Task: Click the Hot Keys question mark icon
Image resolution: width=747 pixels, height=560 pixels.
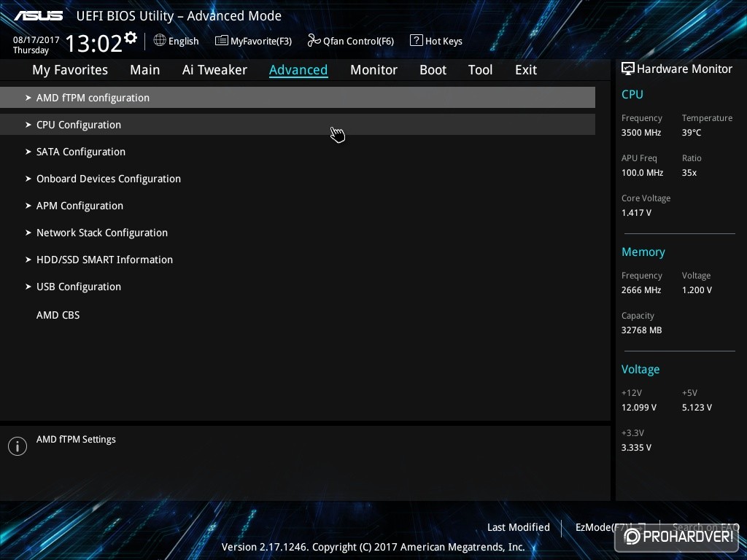Action: click(x=416, y=41)
